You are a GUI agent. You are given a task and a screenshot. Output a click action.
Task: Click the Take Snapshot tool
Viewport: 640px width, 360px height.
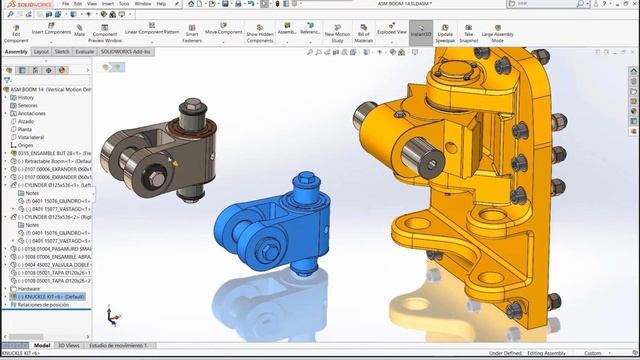[x=469, y=33]
